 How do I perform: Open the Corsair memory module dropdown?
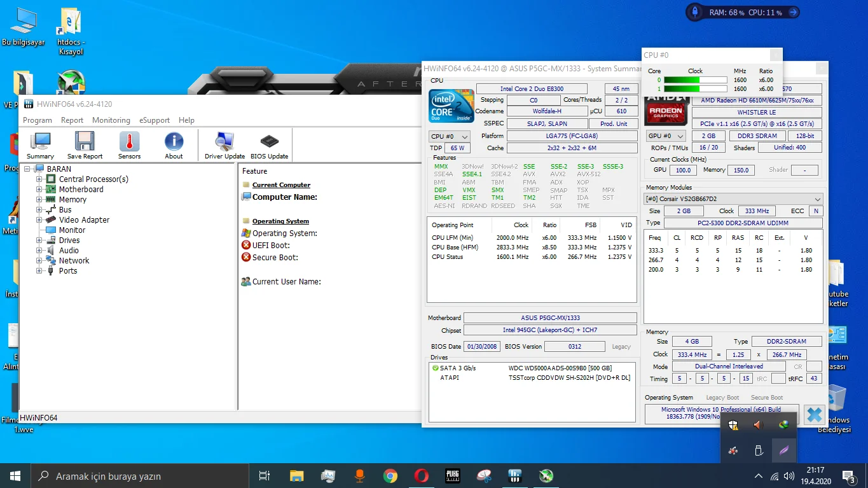coord(733,198)
